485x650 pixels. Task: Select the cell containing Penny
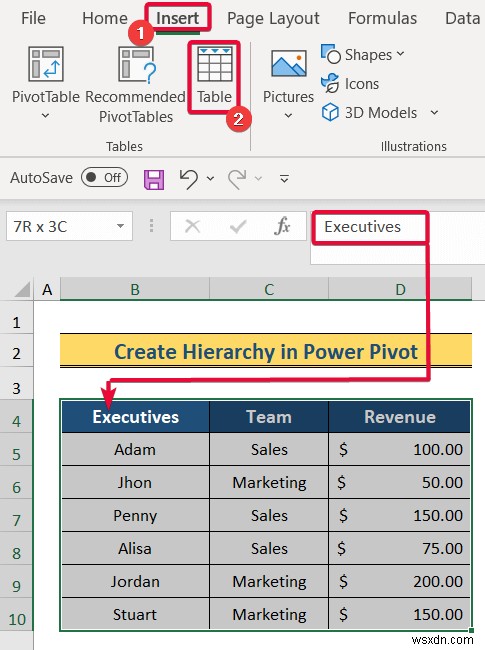tap(136, 515)
